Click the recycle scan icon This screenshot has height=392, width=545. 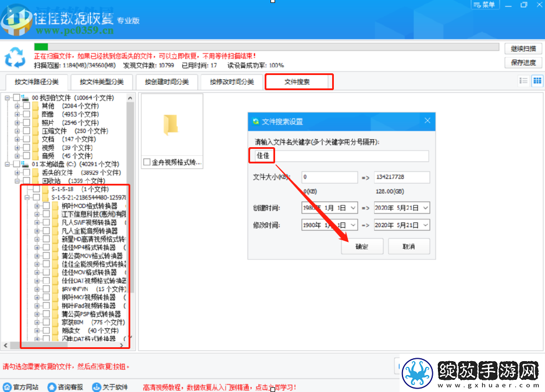[15, 57]
